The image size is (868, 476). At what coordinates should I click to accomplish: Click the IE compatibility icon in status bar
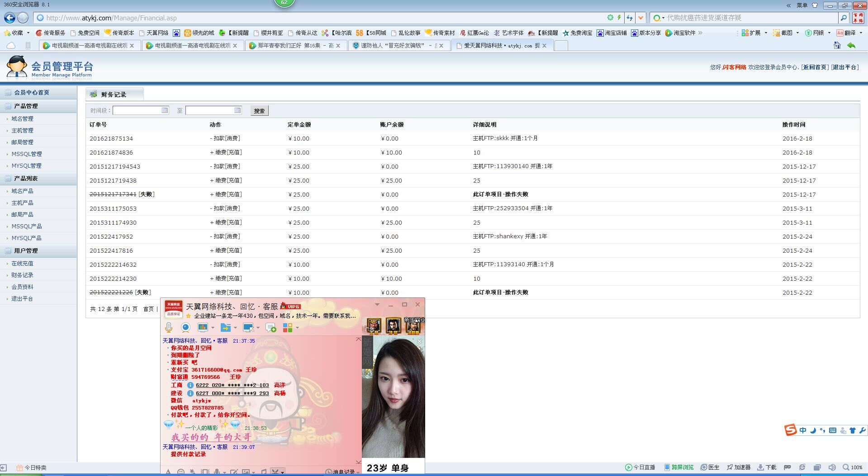point(802,467)
